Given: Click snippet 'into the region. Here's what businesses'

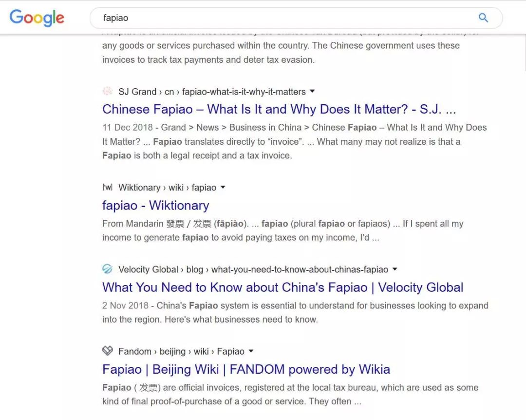Looking at the screenshot, I should pyautogui.click(x=210, y=319).
